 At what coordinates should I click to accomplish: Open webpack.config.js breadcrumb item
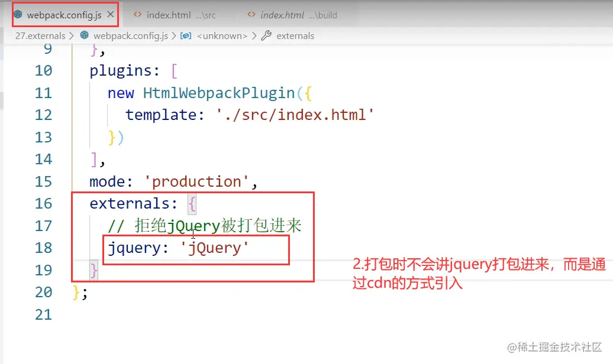pos(131,36)
